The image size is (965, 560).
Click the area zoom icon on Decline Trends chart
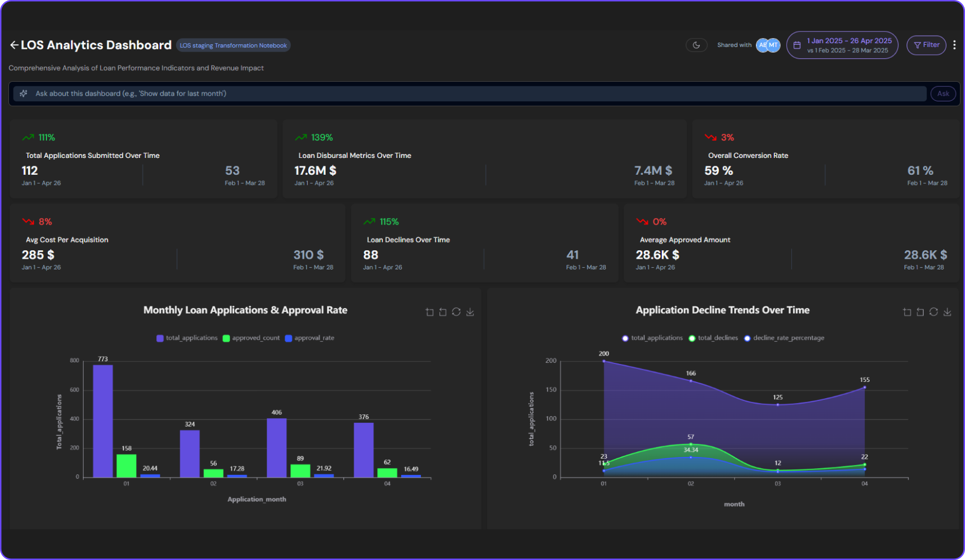907,312
